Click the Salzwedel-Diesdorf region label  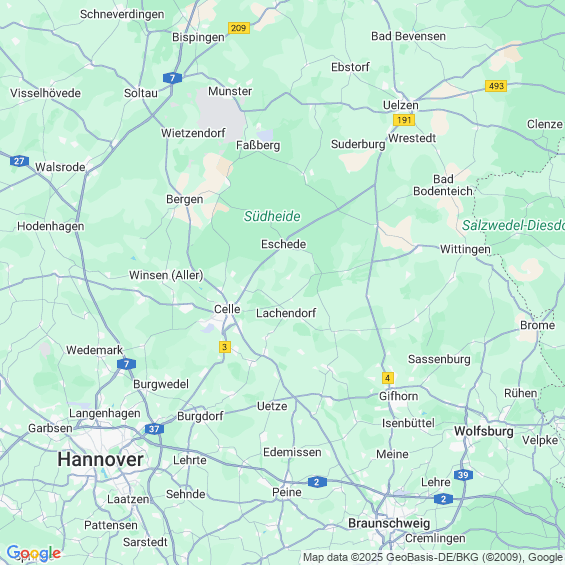coord(513,226)
